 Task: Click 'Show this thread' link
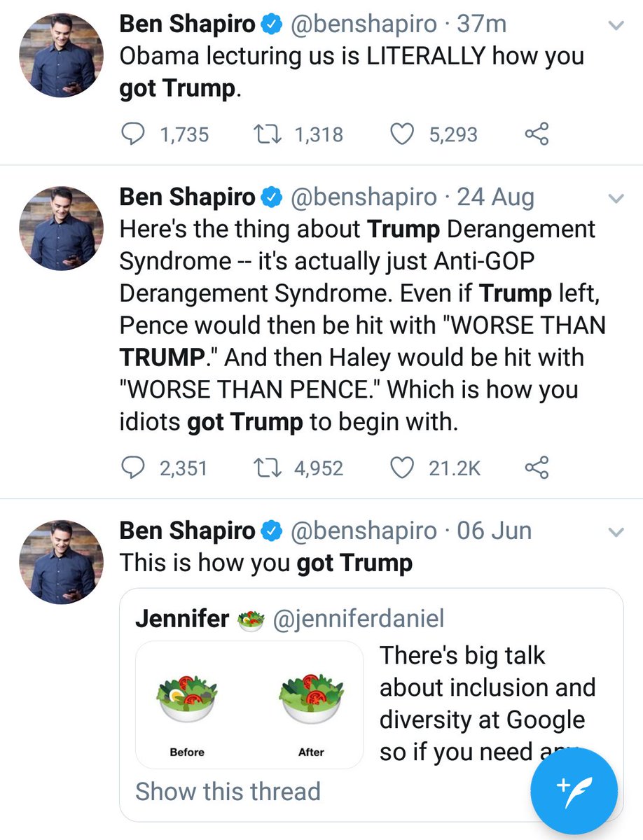point(228,791)
